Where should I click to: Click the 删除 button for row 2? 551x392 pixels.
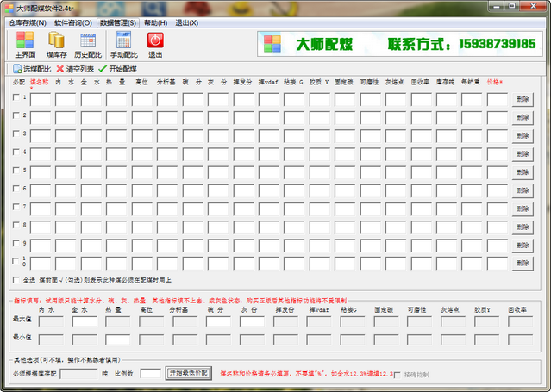coord(523,118)
